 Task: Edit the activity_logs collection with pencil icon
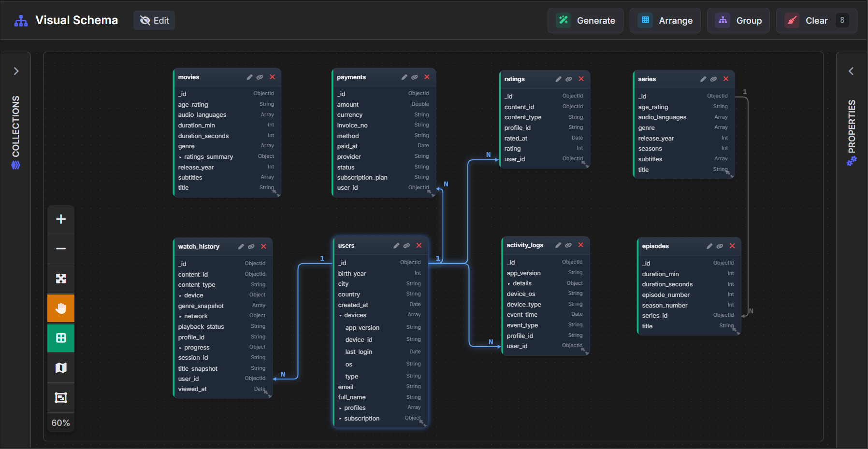click(x=558, y=245)
